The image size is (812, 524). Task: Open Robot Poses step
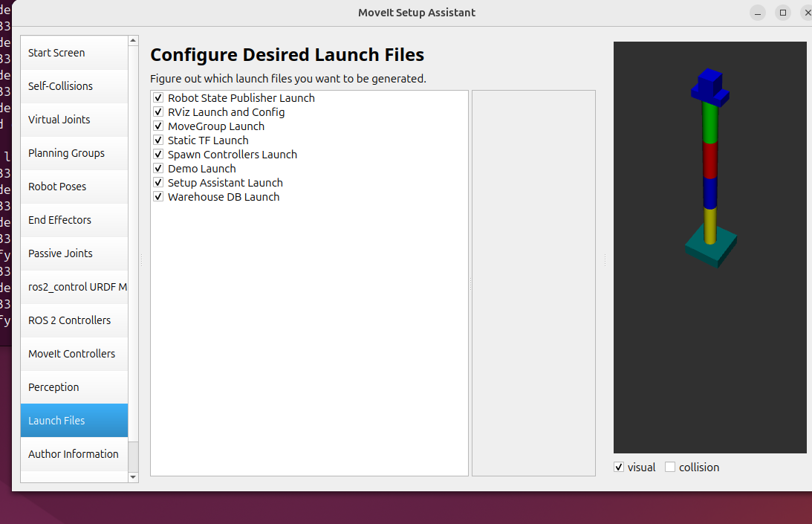[x=74, y=187]
